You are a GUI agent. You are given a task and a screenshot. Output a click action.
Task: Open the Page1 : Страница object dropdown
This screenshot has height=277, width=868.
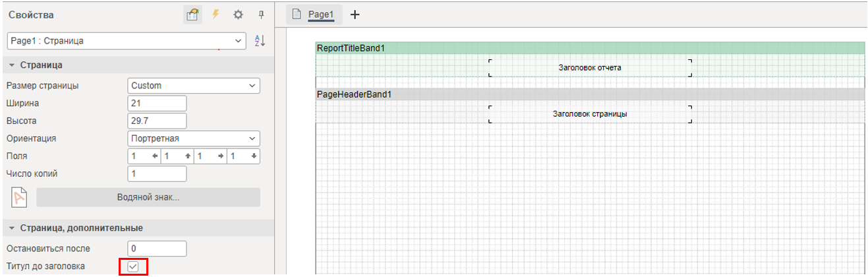coord(127,41)
